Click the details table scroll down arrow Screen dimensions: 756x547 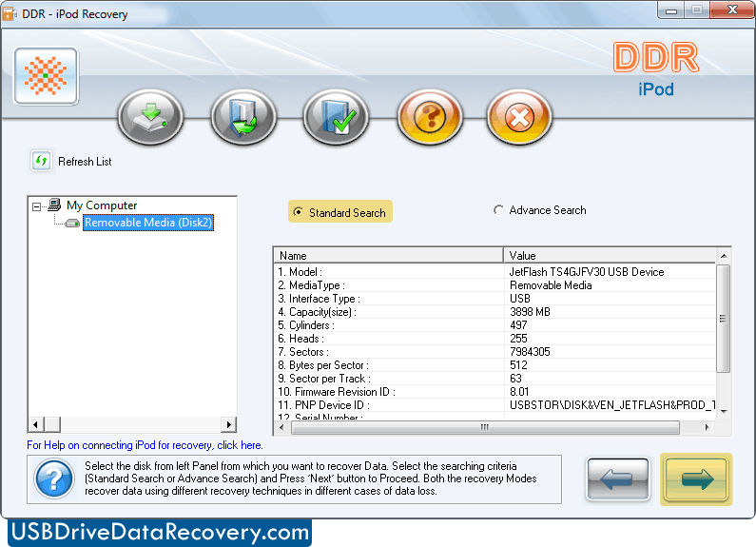tap(724, 412)
